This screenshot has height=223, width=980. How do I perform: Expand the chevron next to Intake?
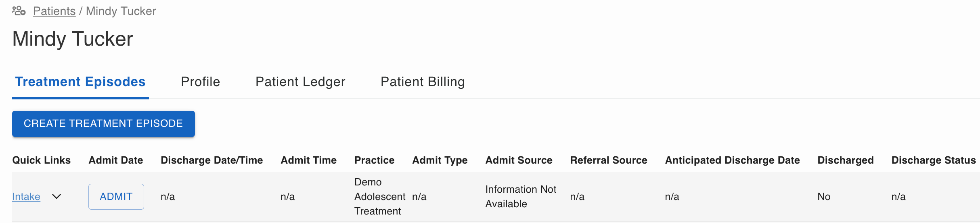tap(57, 197)
